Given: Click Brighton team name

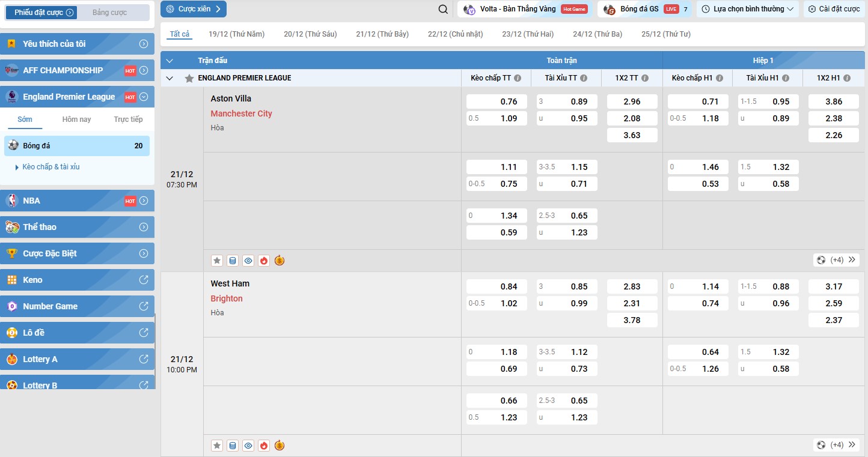Looking at the screenshot, I should pyautogui.click(x=227, y=298).
